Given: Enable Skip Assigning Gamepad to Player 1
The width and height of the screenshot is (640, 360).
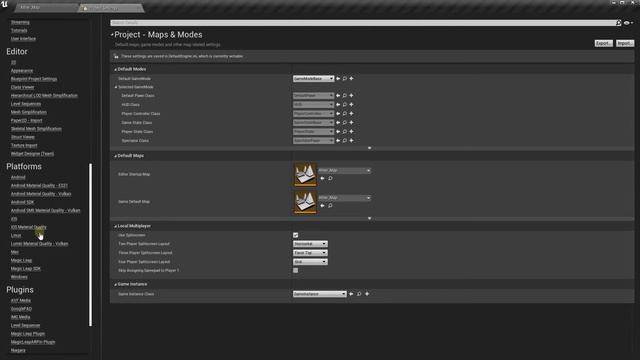Looking at the screenshot, I should (296, 270).
